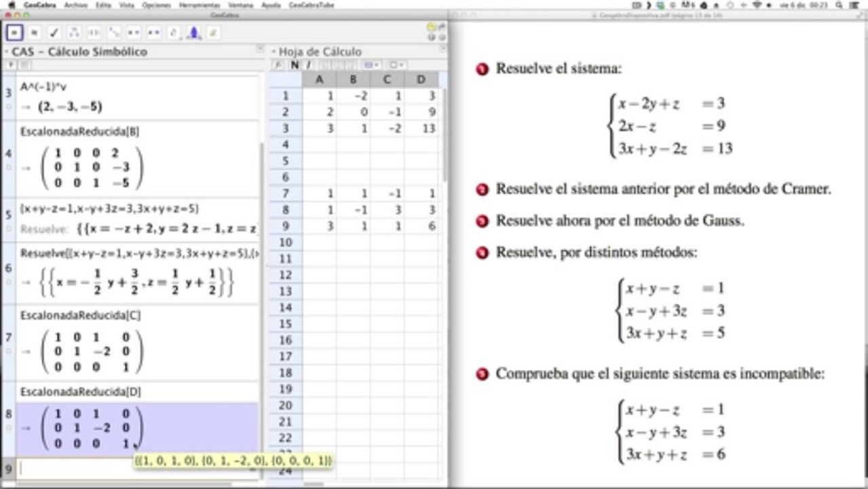Select spreadsheet row 4 header
The height and width of the screenshot is (489, 868).
tap(286, 145)
